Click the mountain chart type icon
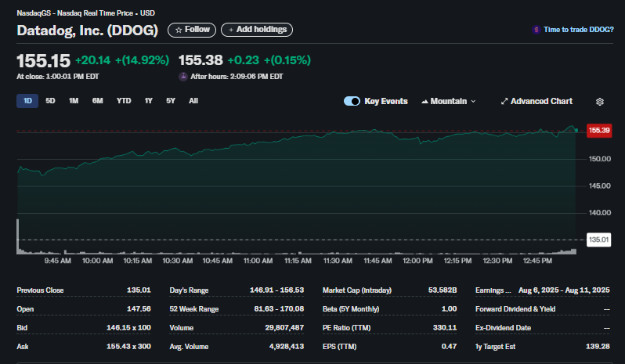Image resolution: width=625 pixels, height=364 pixels. (424, 102)
